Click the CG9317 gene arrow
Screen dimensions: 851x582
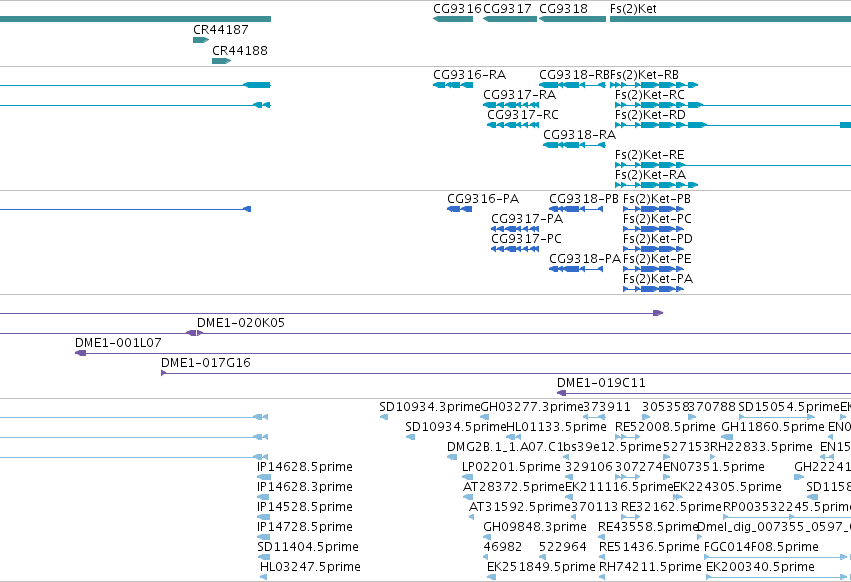point(510,19)
